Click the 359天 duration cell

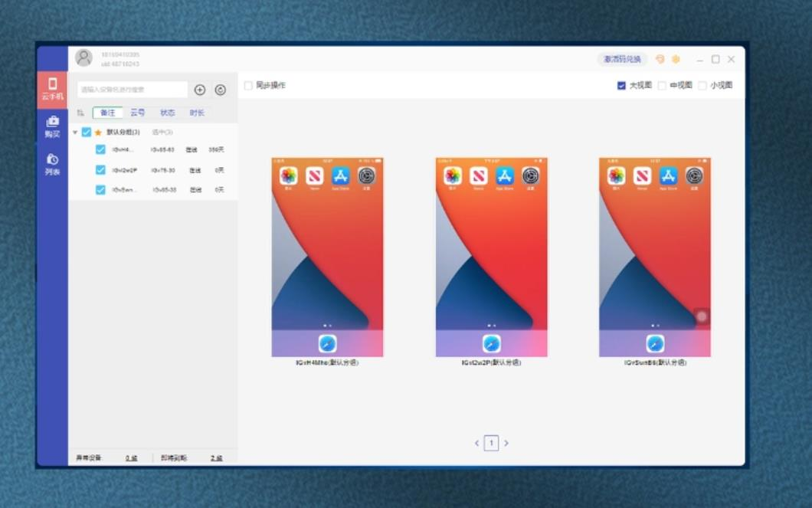[217, 149]
